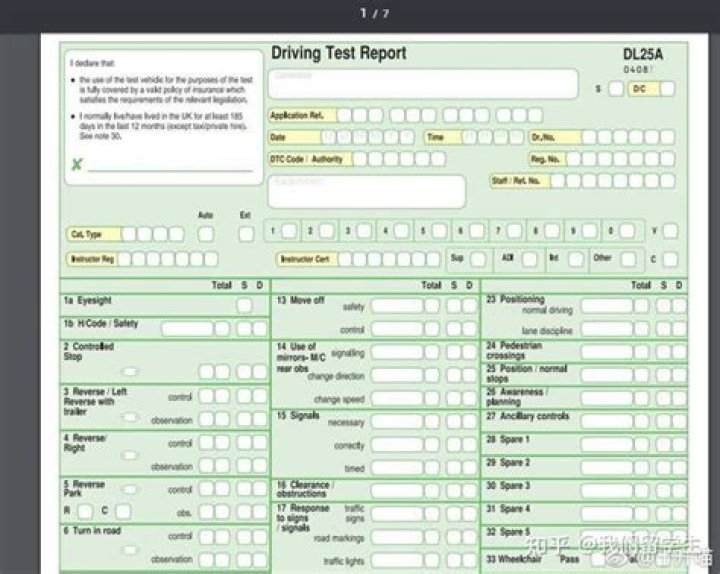Image resolution: width=720 pixels, height=574 pixels.
Task: Click the Positioning normal driving total field
Action: pos(607,306)
